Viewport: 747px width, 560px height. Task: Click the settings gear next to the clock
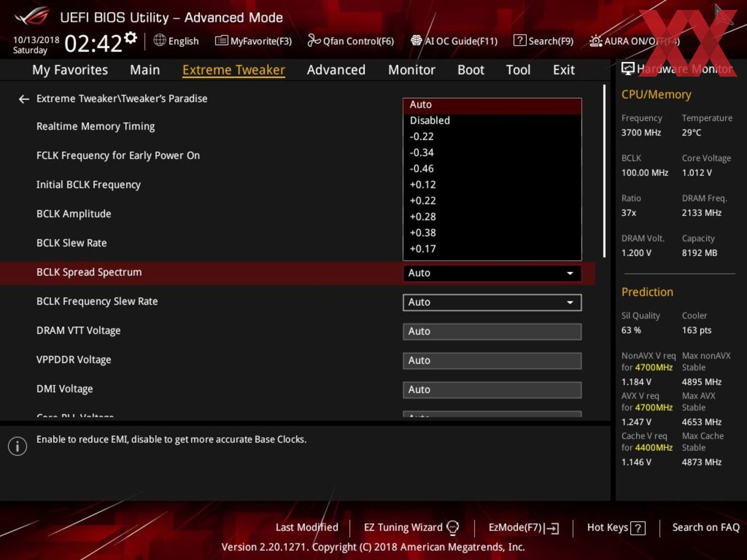[130, 37]
